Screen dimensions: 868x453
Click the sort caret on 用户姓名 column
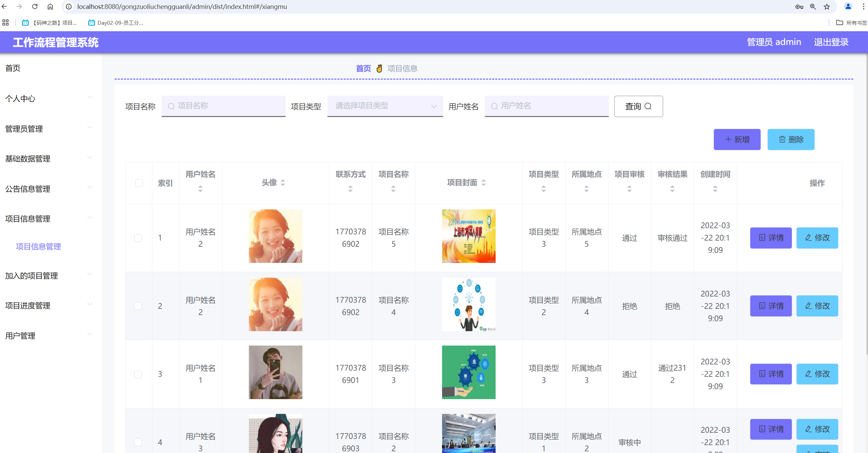tap(200, 188)
